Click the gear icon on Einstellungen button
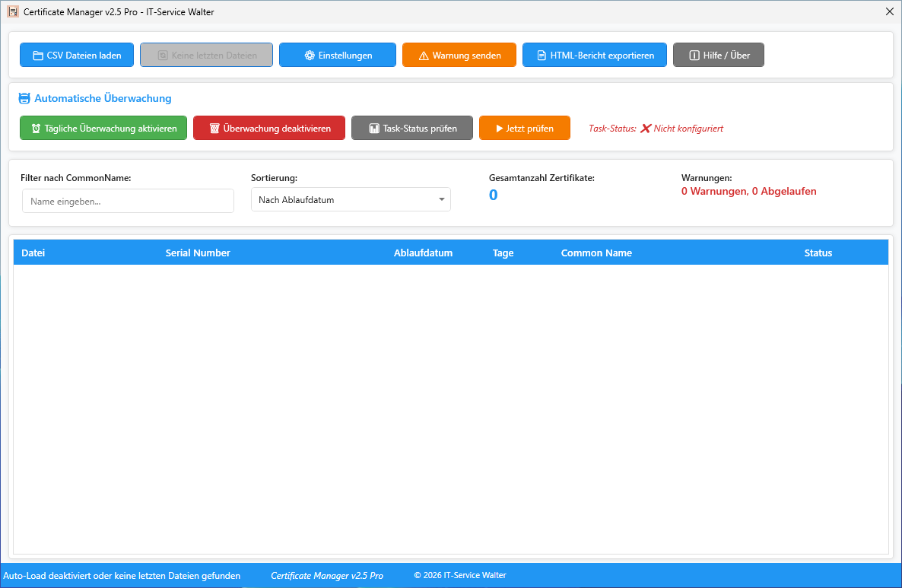Image resolution: width=902 pixels, height=588 pixels. coord(310,56)
